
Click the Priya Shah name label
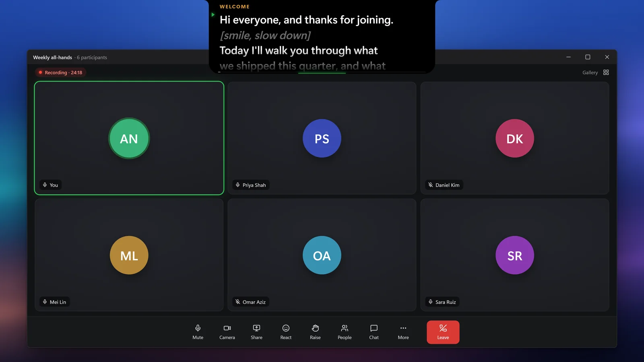point(254,185)
